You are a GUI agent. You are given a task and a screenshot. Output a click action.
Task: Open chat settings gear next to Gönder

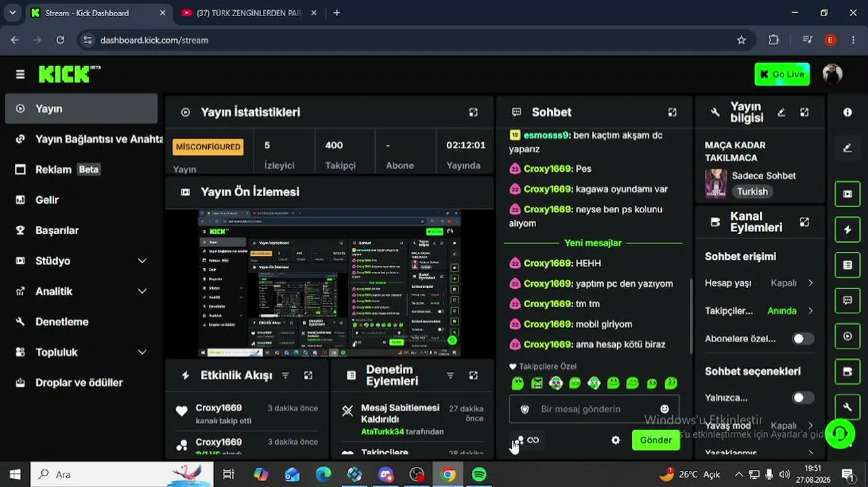point(615,440)
